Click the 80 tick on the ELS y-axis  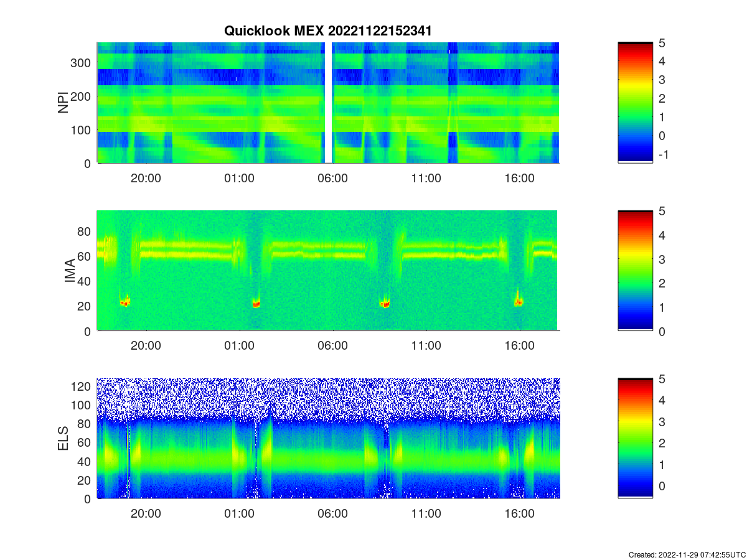[85, 424]
